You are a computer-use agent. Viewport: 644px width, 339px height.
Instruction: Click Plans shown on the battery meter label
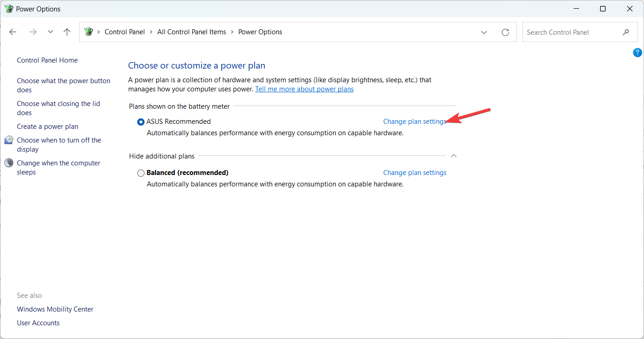coord(179,106)
